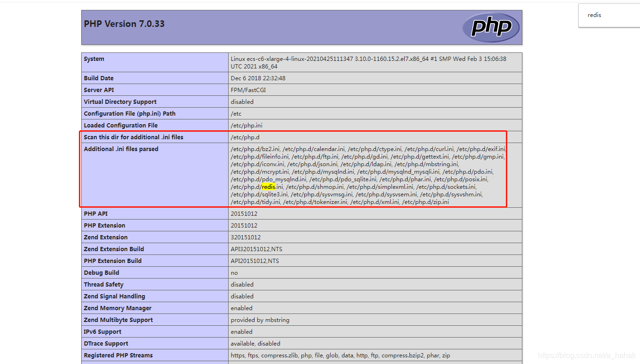This screenshot has height=364, width=640.
Task: Select the available, disabled value
Action: pyautogui.click(x=256, y=344)
